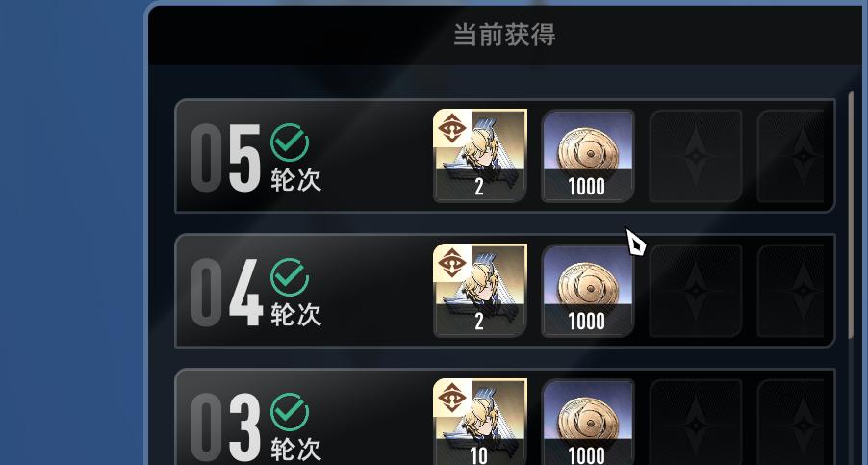868x465 pixels.
Task: Click the second empty slot in round 05
Action: (790, 156)
